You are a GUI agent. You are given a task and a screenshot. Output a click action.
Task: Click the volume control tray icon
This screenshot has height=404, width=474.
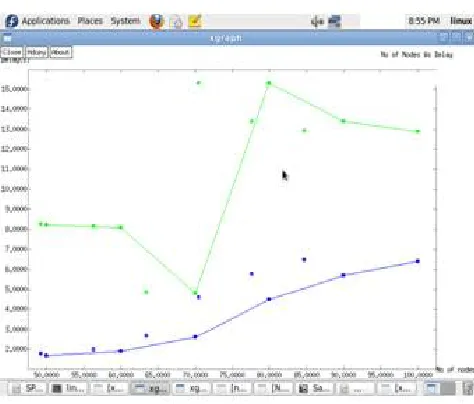[x=317, y=22]
